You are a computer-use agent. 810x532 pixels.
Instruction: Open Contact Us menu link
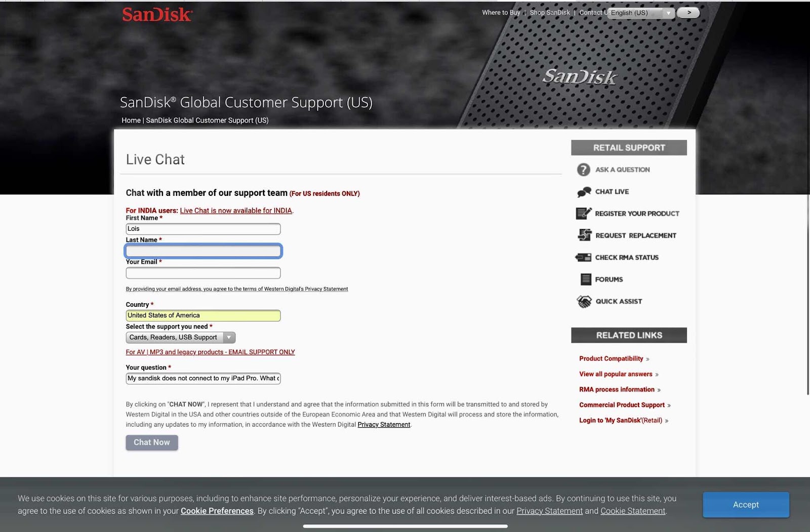593,13
